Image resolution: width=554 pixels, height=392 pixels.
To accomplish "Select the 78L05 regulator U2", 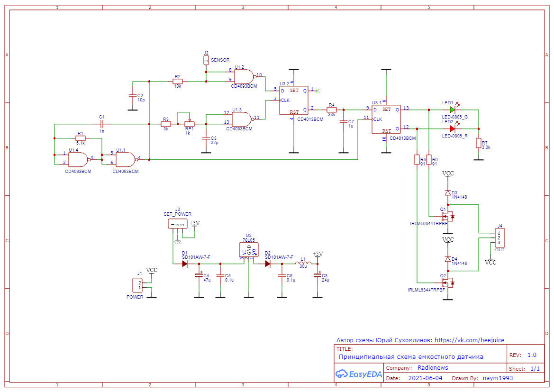I will [x=249, y=250].
